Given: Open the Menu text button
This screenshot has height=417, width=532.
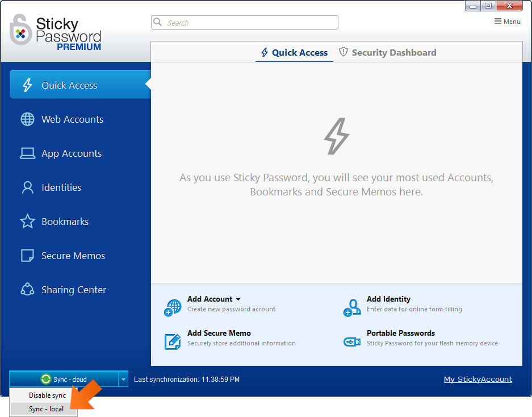Looking at the screenshot, I should click(512, 22).
